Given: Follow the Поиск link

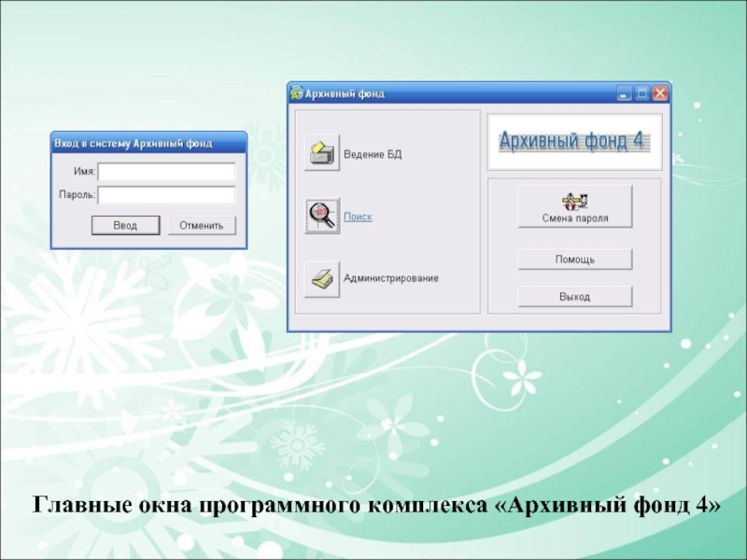Looking at the screenshot, I should 358,217.
